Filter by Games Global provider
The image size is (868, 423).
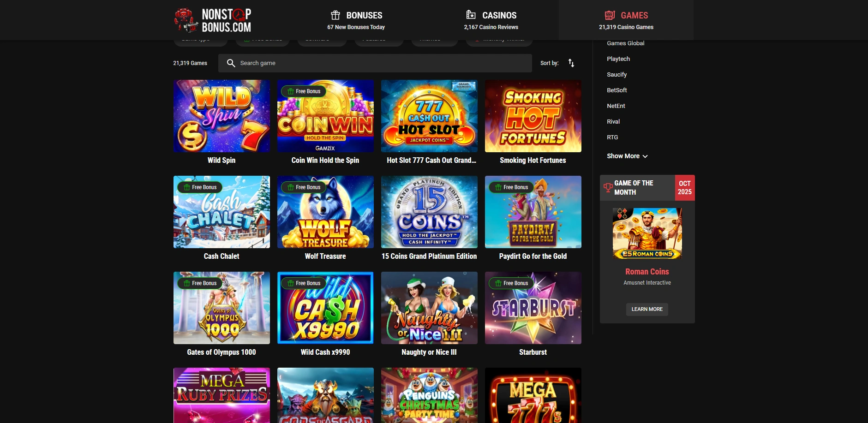[x=626, y=43]
